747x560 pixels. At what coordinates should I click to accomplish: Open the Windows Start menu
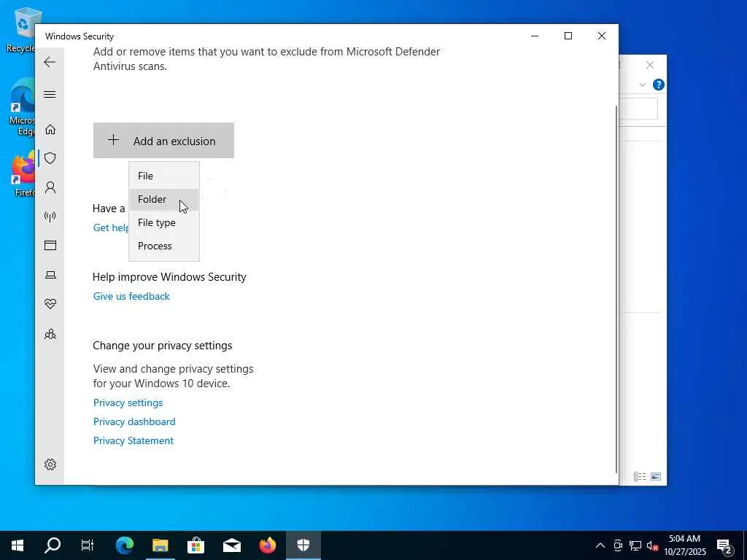(x=18, y=545)
